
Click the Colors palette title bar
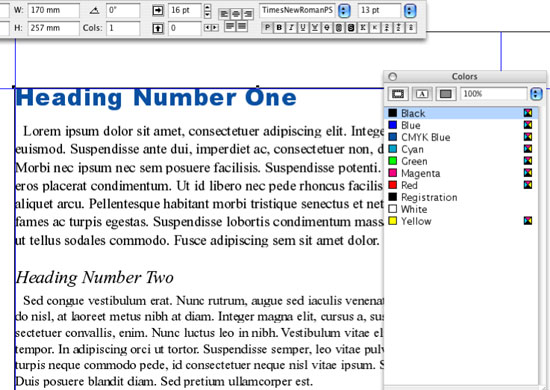[x=465, y=76]
